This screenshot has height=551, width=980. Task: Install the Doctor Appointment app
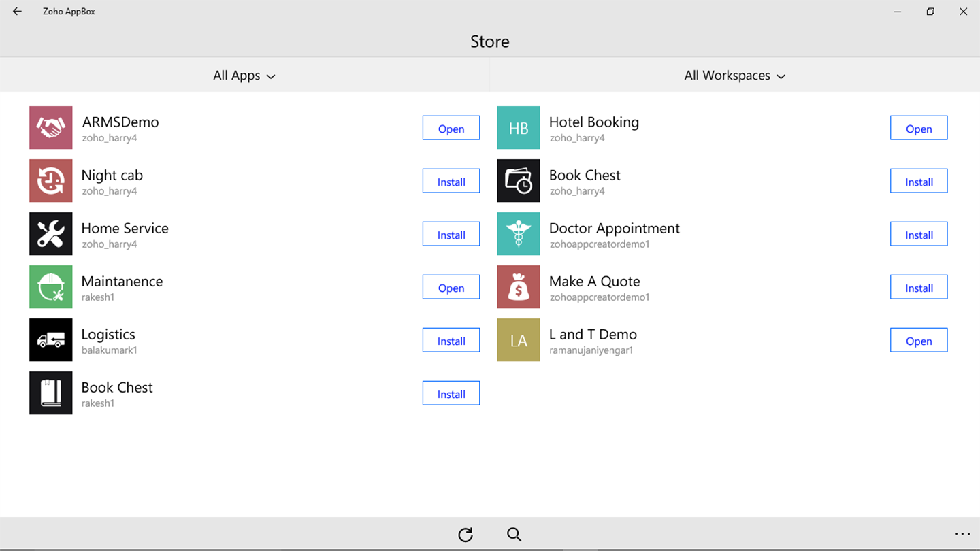(919, 234)
